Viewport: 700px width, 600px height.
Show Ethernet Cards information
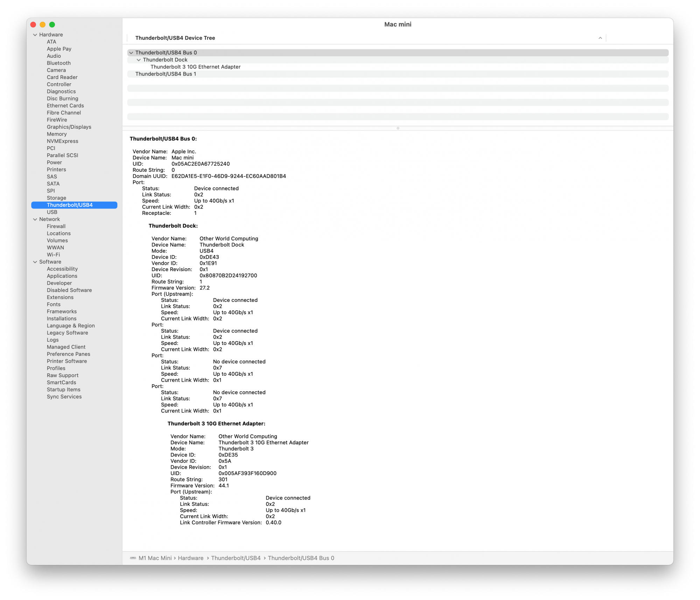coord(65,106)
